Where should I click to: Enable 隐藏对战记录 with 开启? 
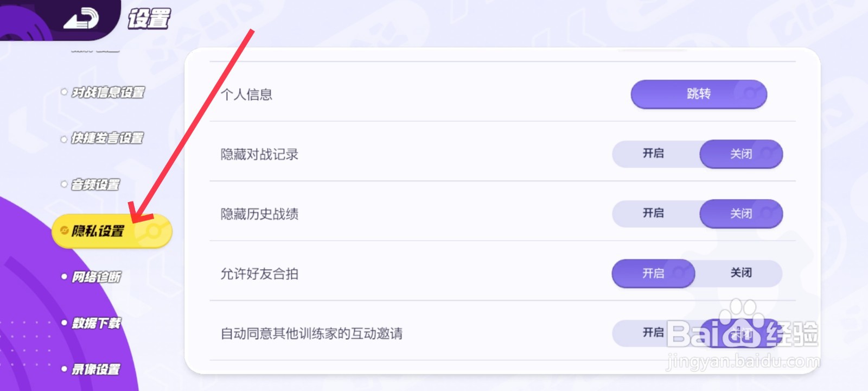pyautogui.click(x=654, y=154)
